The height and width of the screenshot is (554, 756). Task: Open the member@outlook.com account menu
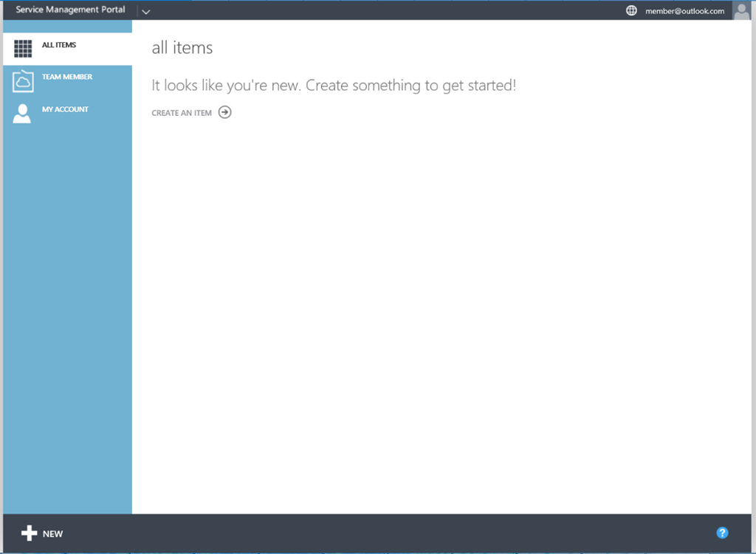tap(684, 11)
